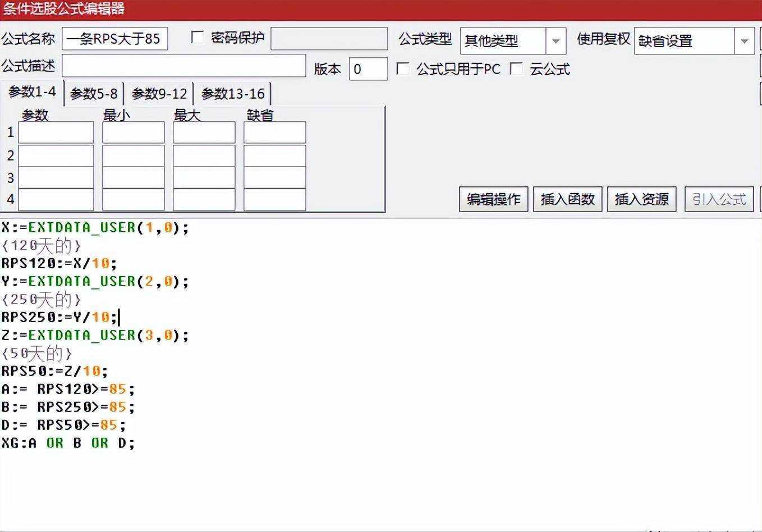This screenshot has width=762, height=532.
Task: Toggle the 云公式 checkbox
Action: pos(516,68)
